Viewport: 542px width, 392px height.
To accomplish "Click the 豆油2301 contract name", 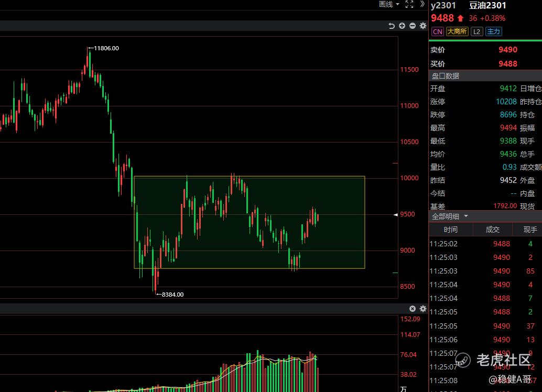I will pyautogui.click(x=487, y=6).
